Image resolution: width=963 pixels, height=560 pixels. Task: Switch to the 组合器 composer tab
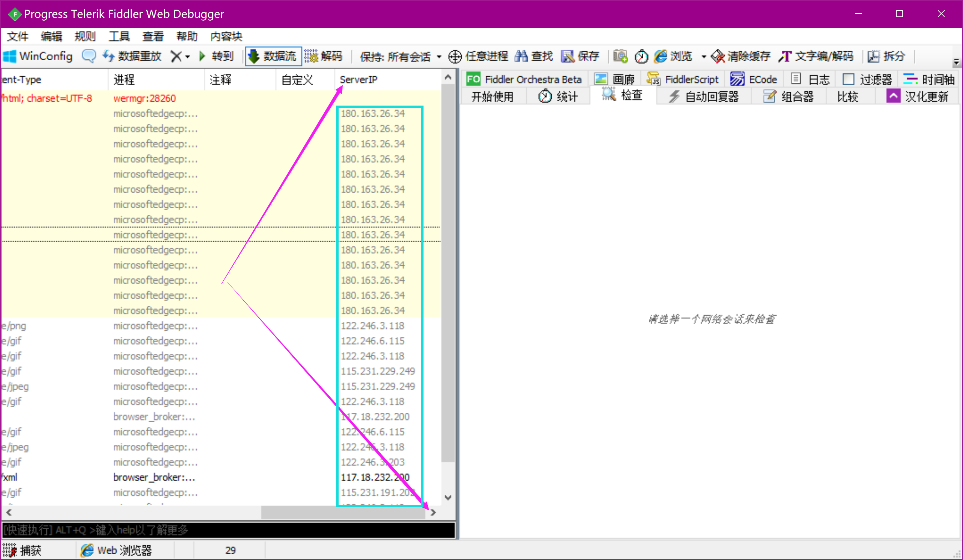pyautogui.click(x=789, y=97)
